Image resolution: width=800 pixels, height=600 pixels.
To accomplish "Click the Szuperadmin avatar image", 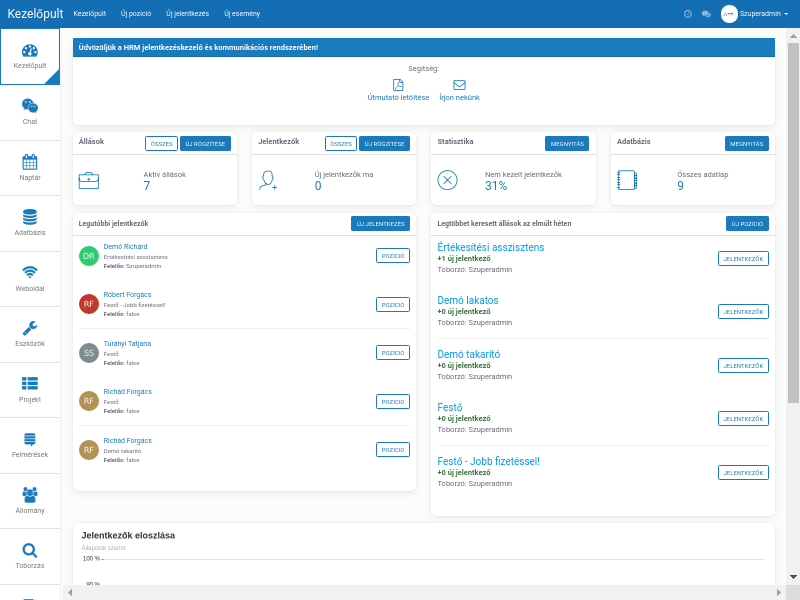I will pos(729,14).
